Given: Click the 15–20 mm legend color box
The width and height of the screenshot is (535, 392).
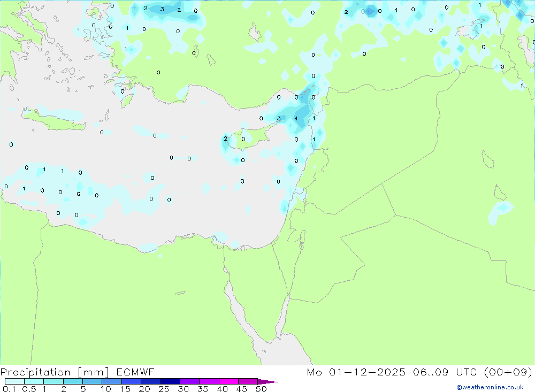Looking at the screenshot, I should click(131, 381).
